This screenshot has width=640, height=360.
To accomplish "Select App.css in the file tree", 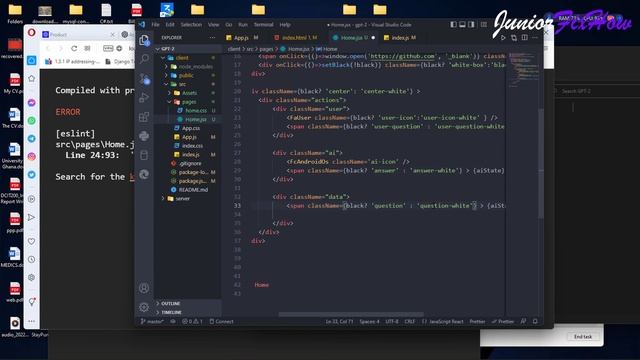I will [191, 128].
